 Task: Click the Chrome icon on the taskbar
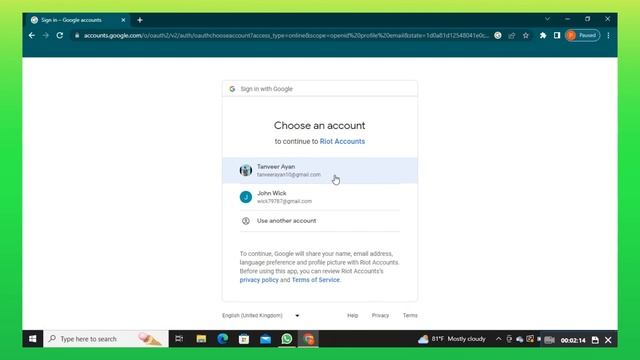coord(309,339)
